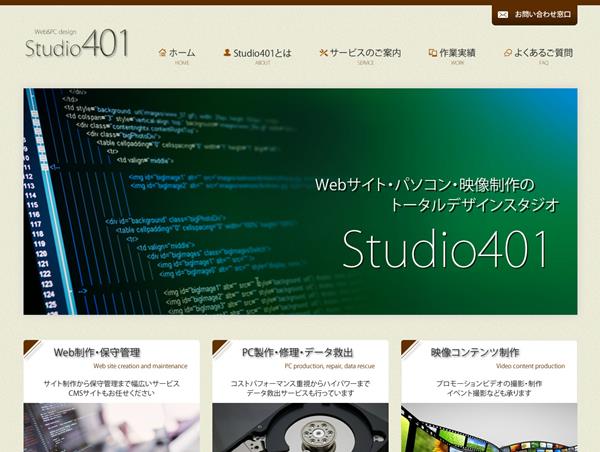Click the Web&PC design tagline above the logo
600x452 pixels.
click(x=55, y=32)
